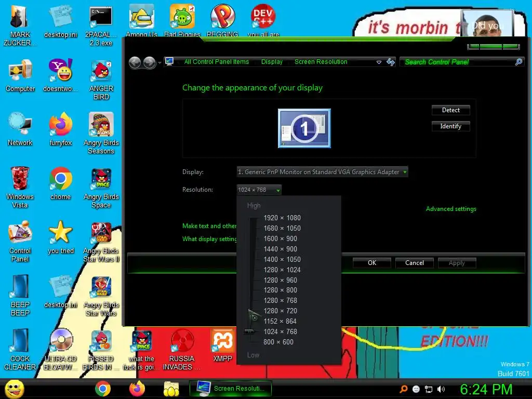
Task: Open the Network desktop icon
Action: [20, 129]
